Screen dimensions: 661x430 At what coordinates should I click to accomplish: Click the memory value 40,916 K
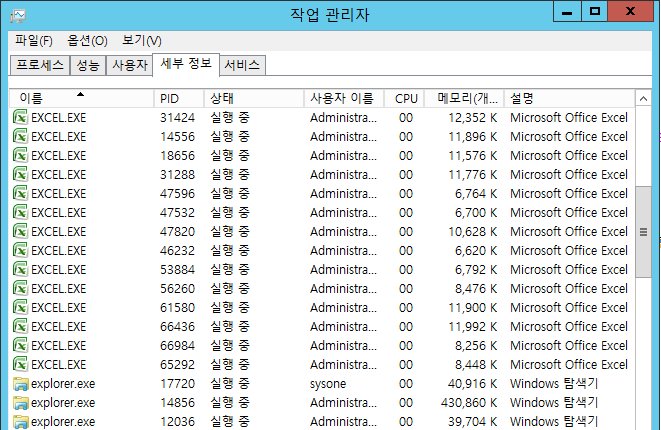pos(473,384)
